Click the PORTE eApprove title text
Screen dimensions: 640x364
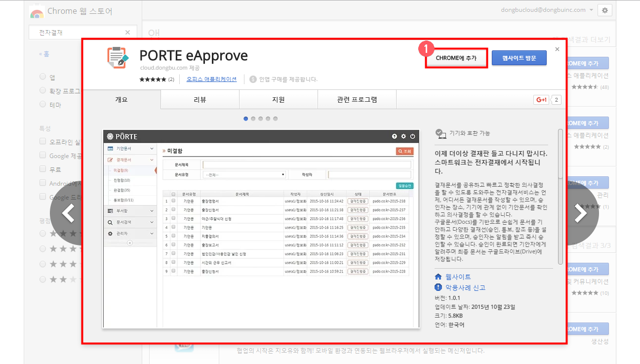[194, 56]
